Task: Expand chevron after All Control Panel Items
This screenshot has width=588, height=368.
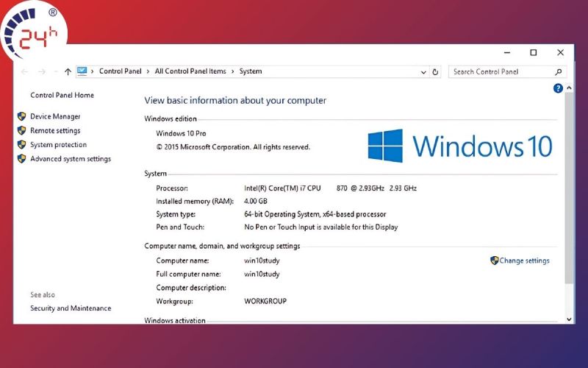Action: pyautogui.click(x=233, y=71)
